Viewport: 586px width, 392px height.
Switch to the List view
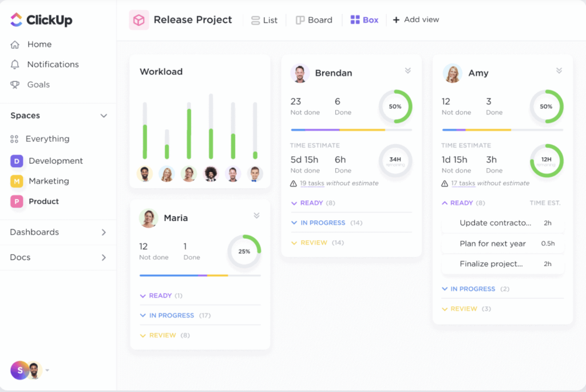tap(264, 19)
